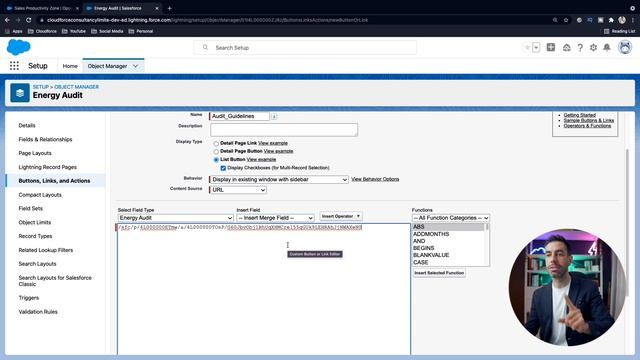This screenshot has width=640, height=360.
Task: Toggle Display Checkboxes for Multi-Record Selection
Action: 223,168
